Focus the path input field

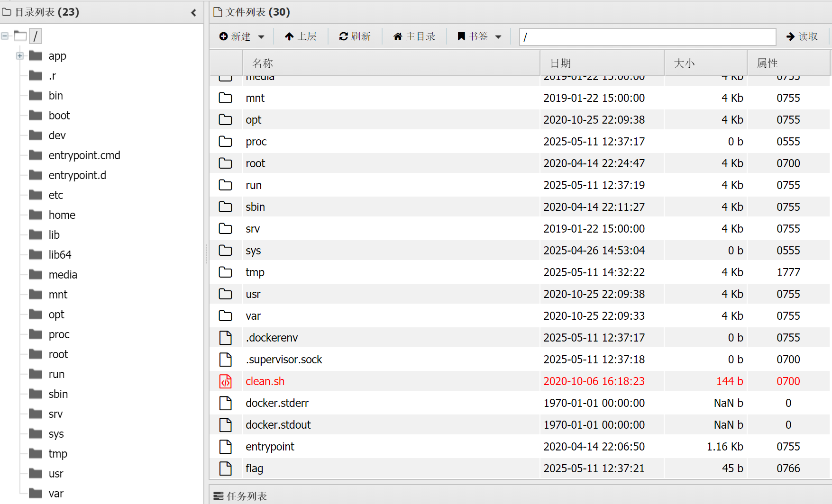[648, 37]
